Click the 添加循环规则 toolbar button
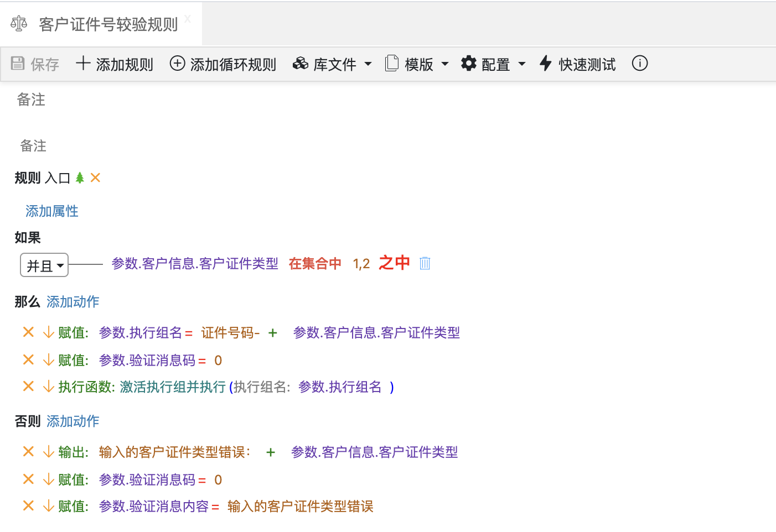The image size is (776, 532). tap(223, 64)
